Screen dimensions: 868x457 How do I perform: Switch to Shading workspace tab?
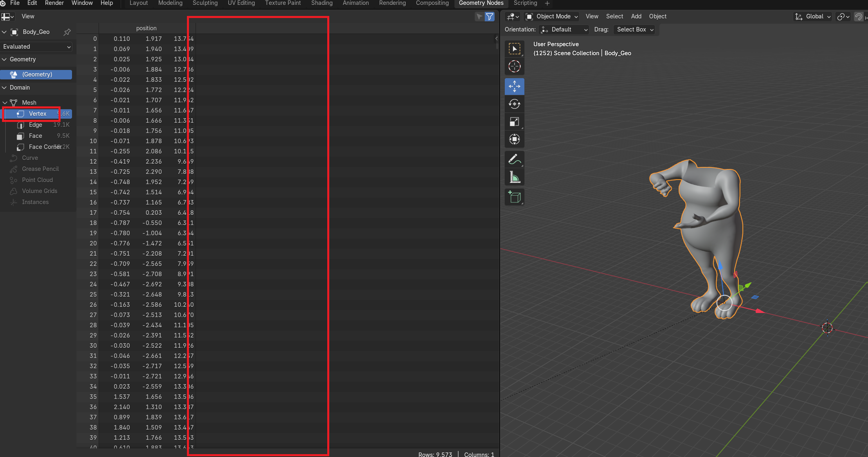tap(322, 3)
